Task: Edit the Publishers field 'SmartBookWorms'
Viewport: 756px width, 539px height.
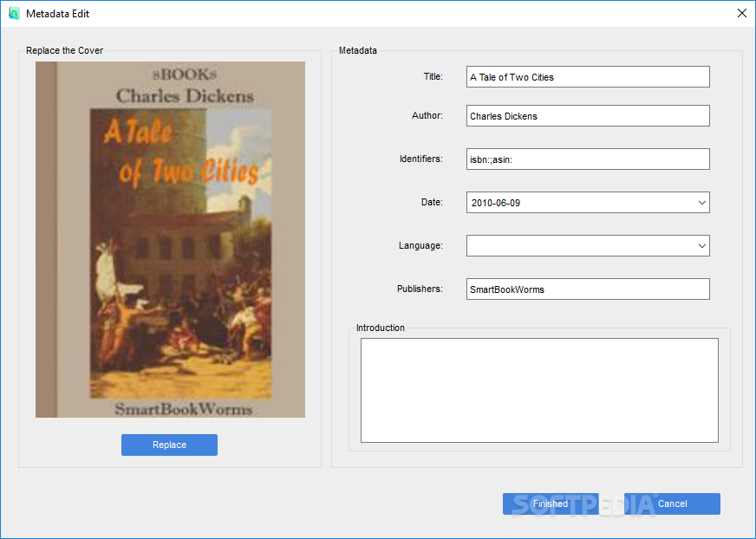Action: [588, 289]
